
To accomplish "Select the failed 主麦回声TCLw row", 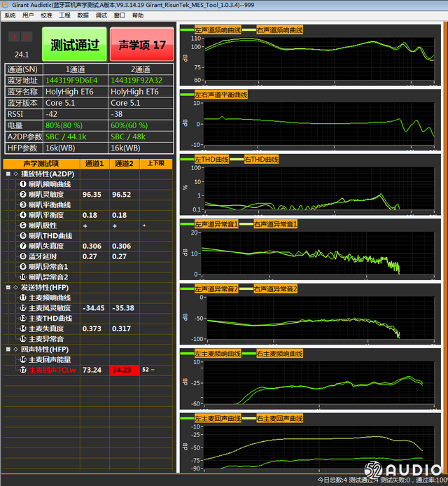I will 87,370.
